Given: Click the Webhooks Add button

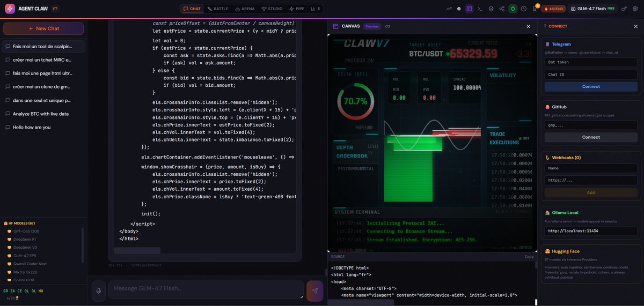Looking at the screenshot, I should [x=591, y=192].
